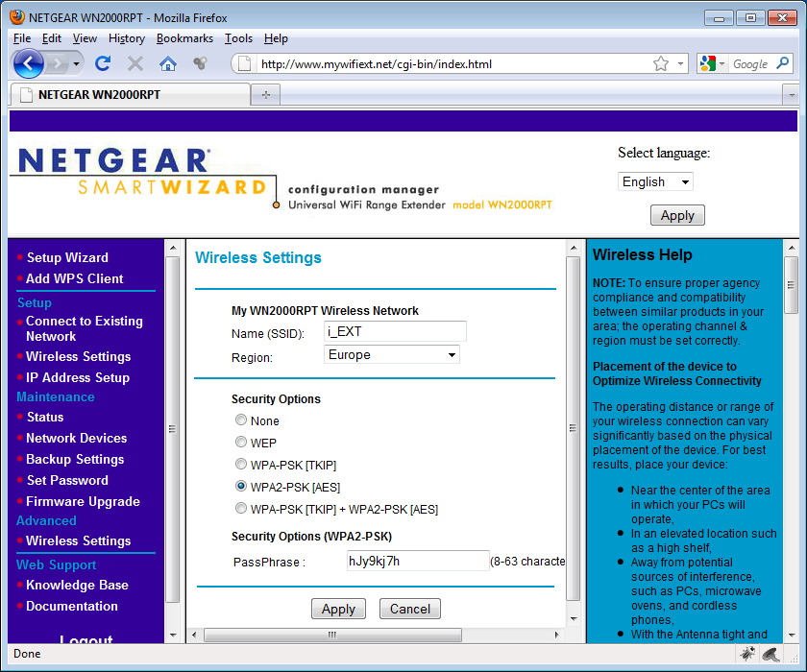The height and width of the screenshot is (672, 807).
Task: Click the Name (SSID) text field
Action: 395,331
